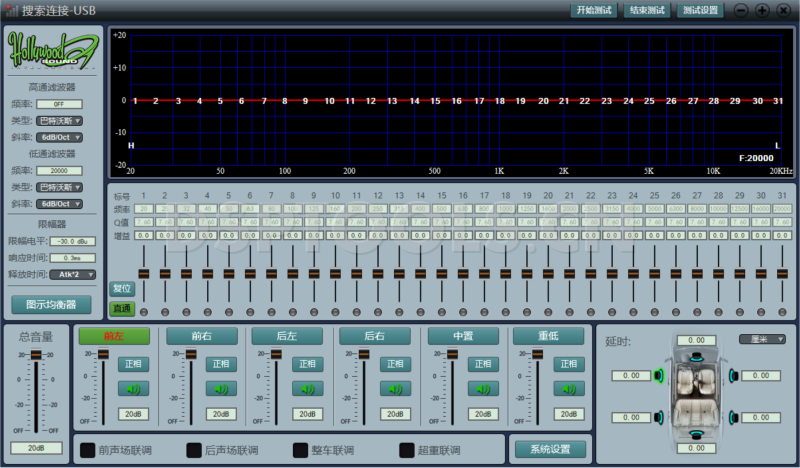
Task: Select the front-left speaker on car diagram
Action: (x=660, y=376)
